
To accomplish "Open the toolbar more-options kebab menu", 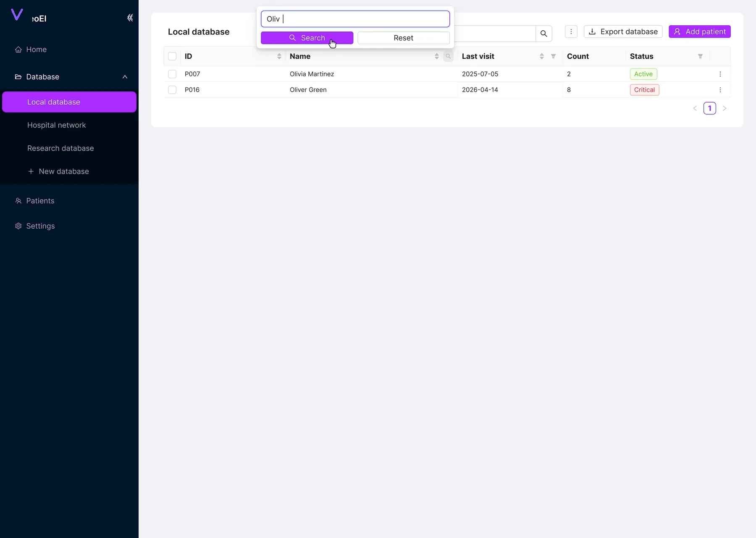I will pyautogui.click(x=571, y=32).
